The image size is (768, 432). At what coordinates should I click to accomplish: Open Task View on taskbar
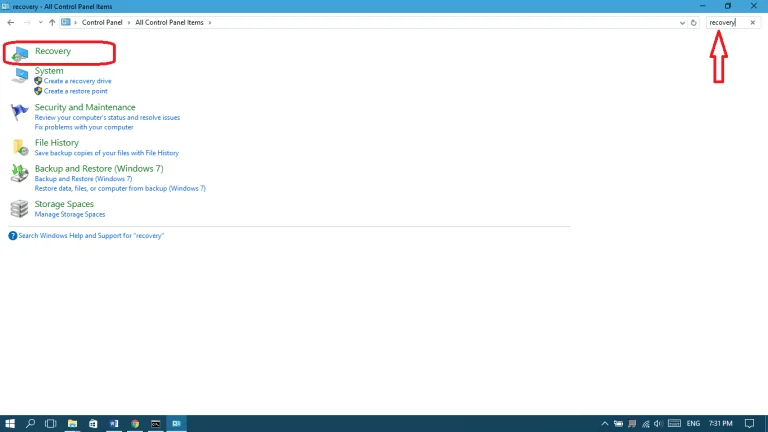pos(50,424)
